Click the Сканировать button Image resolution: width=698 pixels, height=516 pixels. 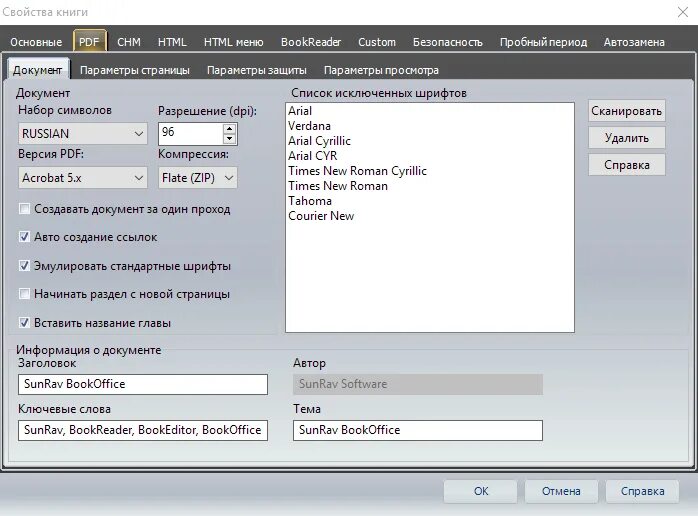click(x=626, y=111)
